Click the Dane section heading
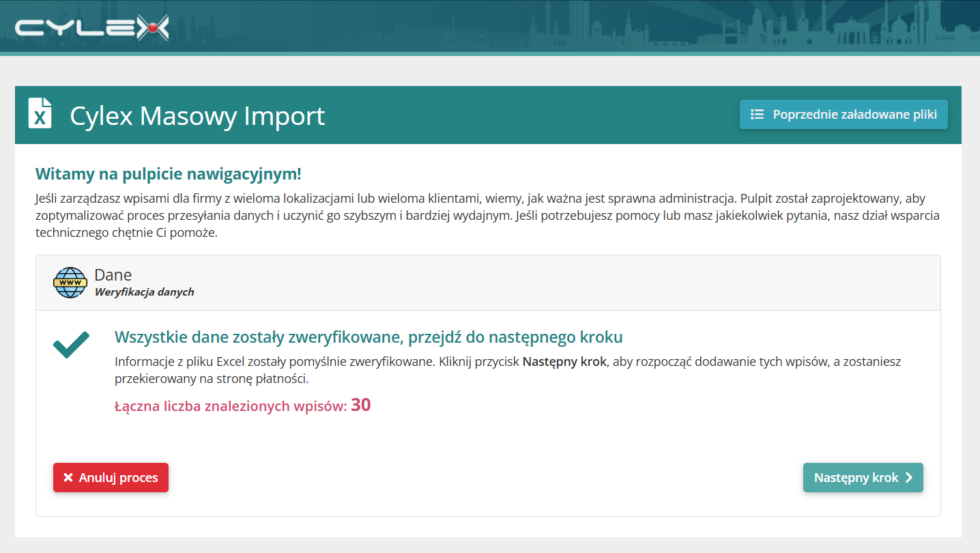 [113, 274]
